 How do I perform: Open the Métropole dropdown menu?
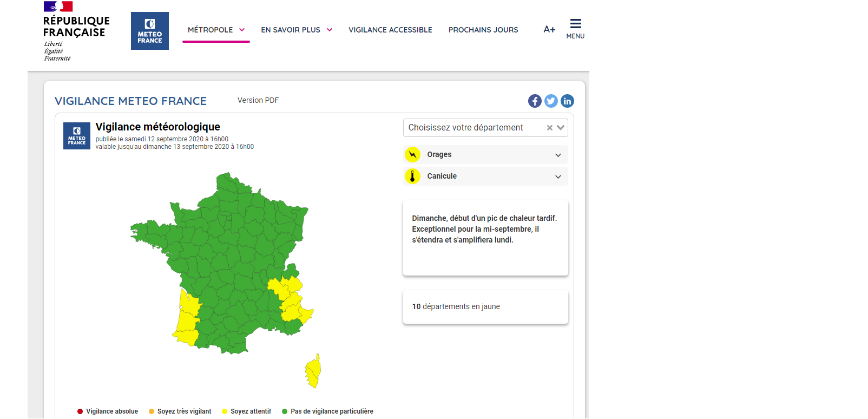[x=216, y=30]
